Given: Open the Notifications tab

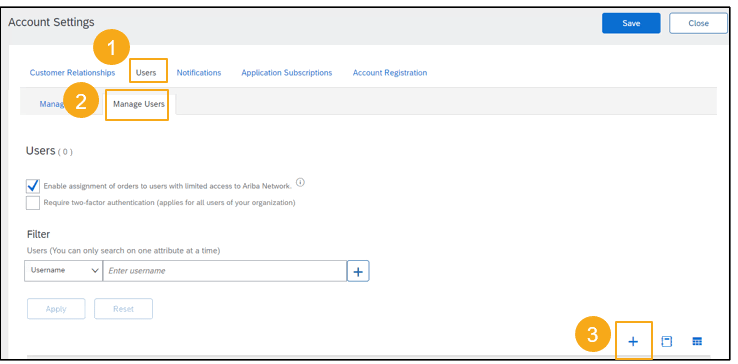Looking at the screenshot, I should (x=199, y=73).
